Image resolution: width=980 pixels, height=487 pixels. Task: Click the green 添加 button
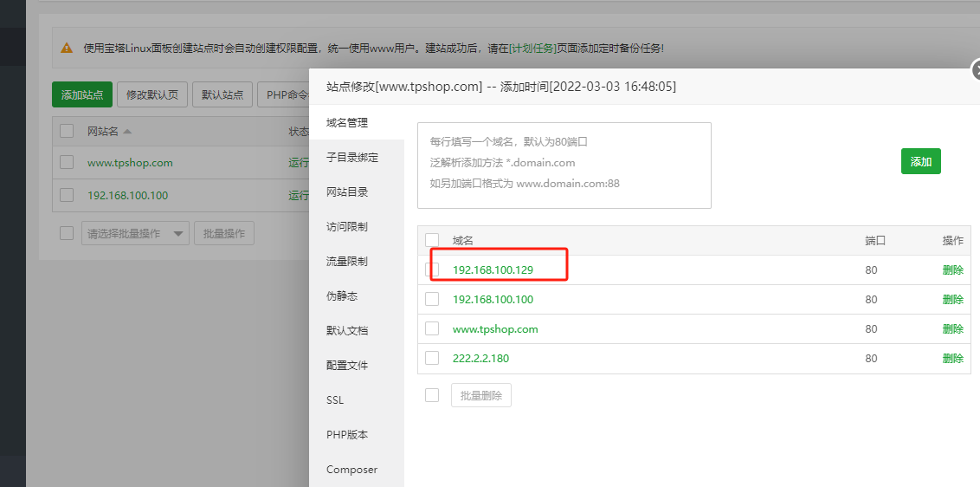[x=920, y=162]
